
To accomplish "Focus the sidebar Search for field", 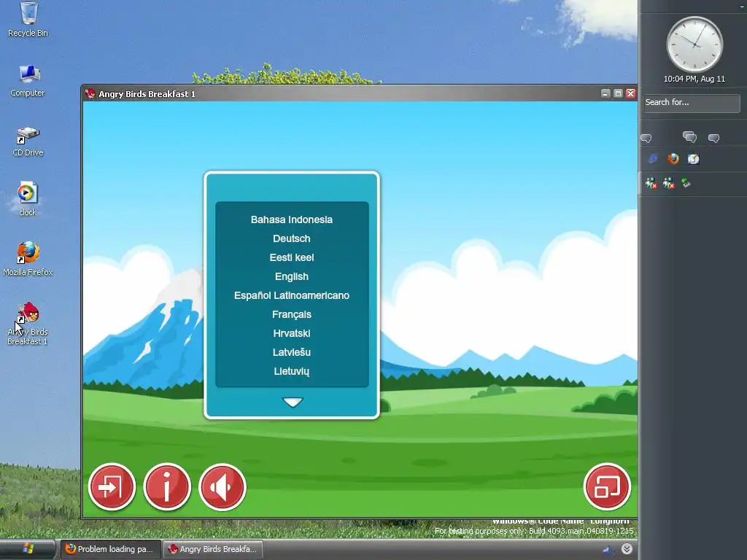I will tap(692, 103).
